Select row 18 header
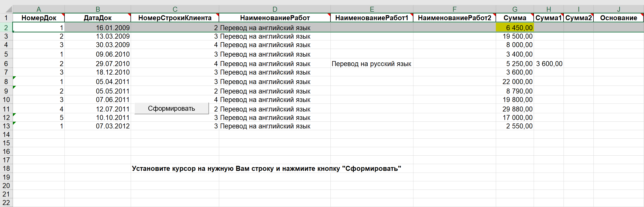The image size is (644, 207). pos(6,168)
